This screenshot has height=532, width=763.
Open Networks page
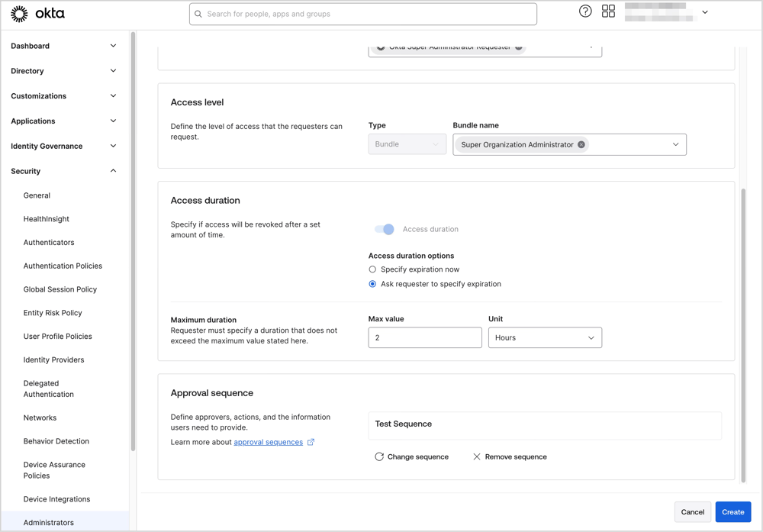40,418
